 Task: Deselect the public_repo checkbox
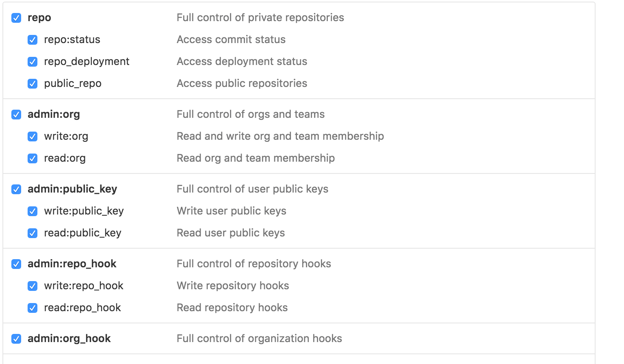pyautogui.click(x=32, y=84)
